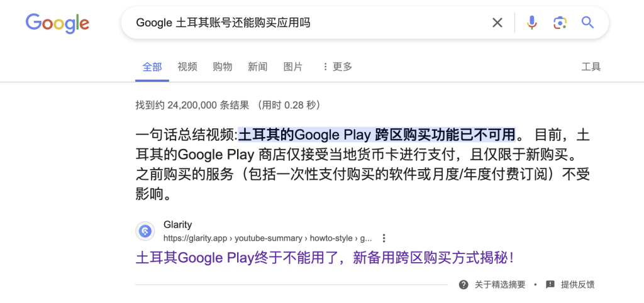This screenshot has height=303, width=644.
Task: Clear the search query with X
Action: [497, 23]
